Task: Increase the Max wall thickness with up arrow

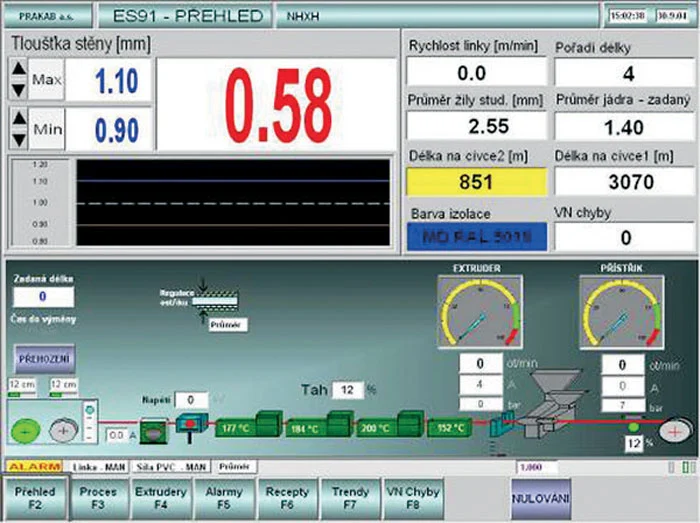Action: pos(18,68)
